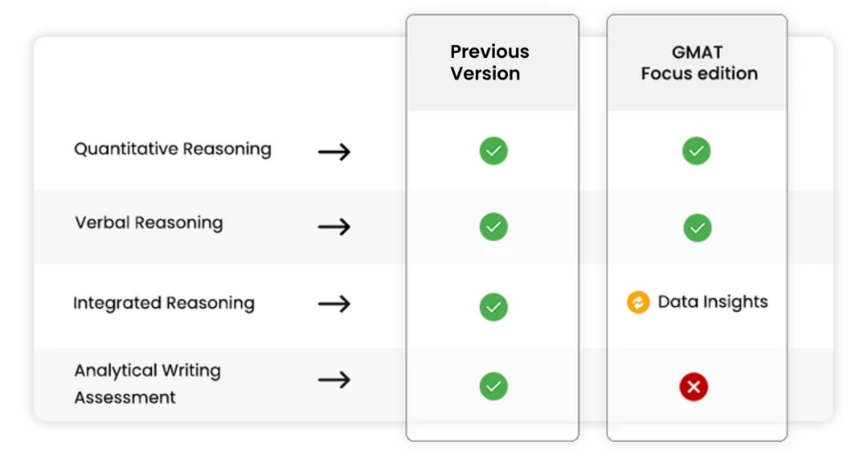Select the GMAT Focus edition column header
The width and height of the screenshot is (868, 459).
pos(698,63)
